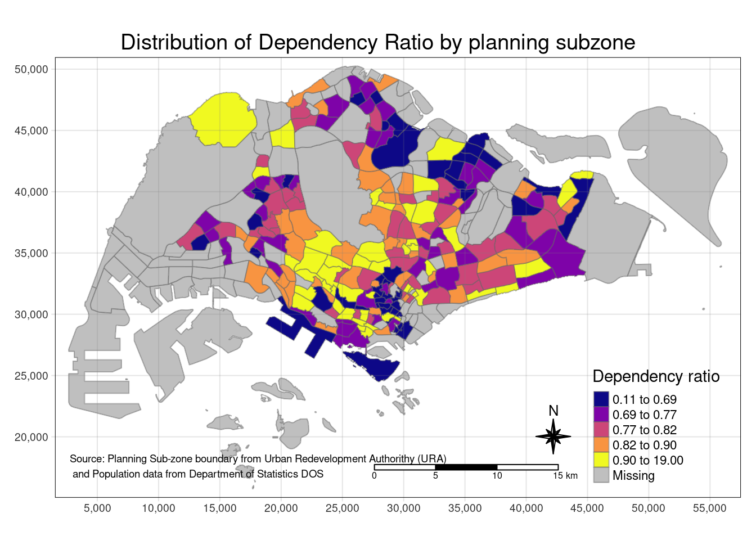Click the dark blue 0.11 to 0.69 legend swatch

click(601, 399)
